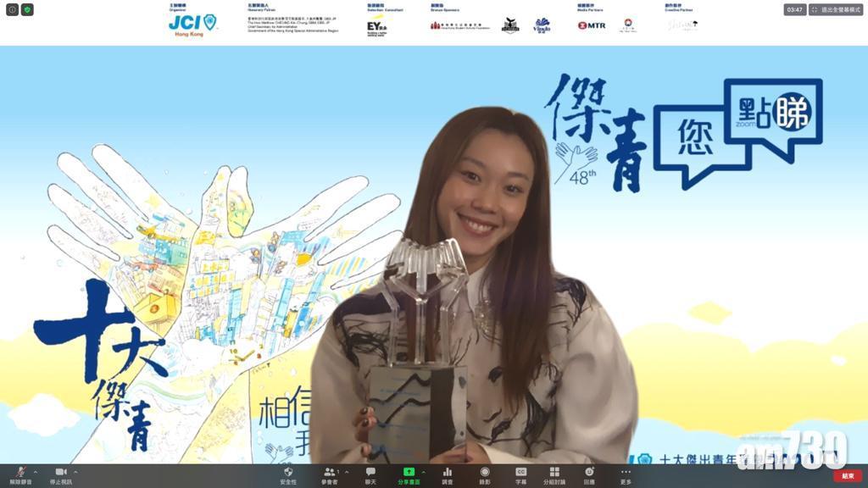The width and height of the screenshot is (868, 488).
Task: Expand video options arrow beside 停止視訊
Action: point(76,472)
